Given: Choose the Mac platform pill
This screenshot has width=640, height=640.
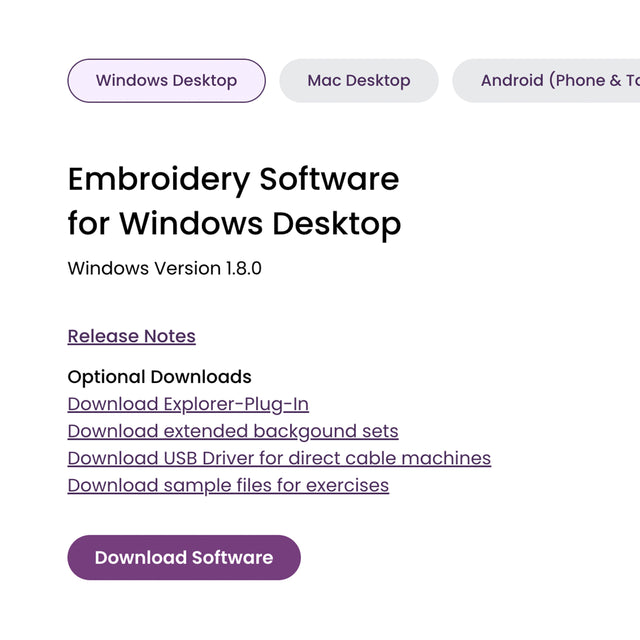Looking at the screenshot, I should pos(358,81).
